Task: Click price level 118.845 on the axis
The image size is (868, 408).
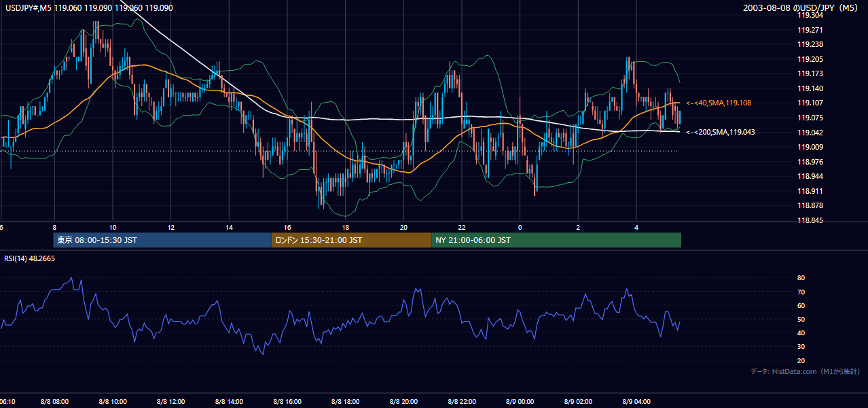Action: pyautogui.click(x=810, y=220)
